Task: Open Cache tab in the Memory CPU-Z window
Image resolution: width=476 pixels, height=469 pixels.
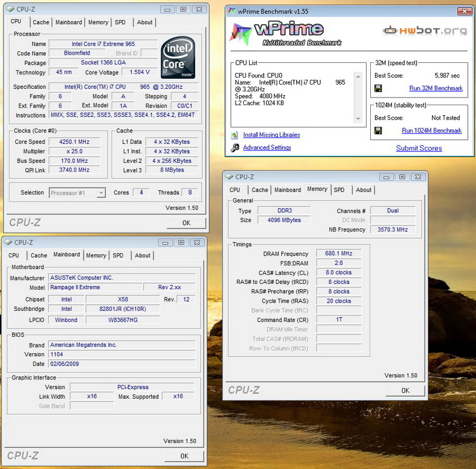Action: [260, 190]
